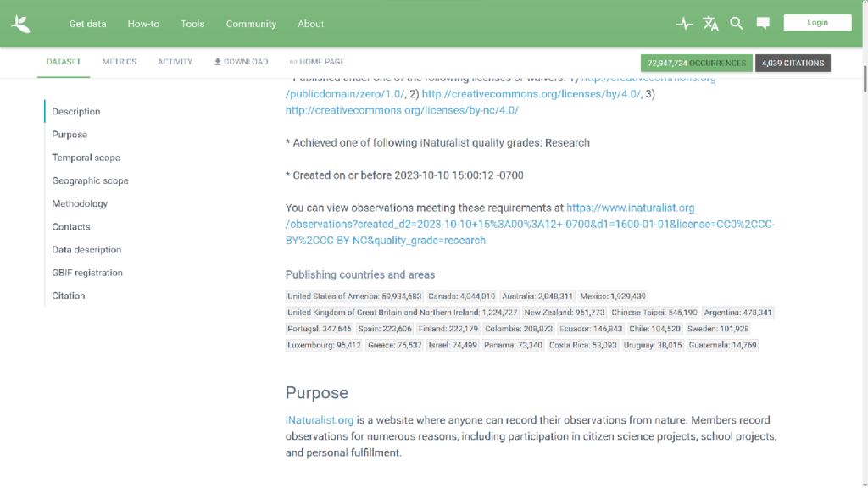The width and height of the screenshot is (868, 488).
Task: Click the Guatemala country tag
Action: tap(722, 346)
